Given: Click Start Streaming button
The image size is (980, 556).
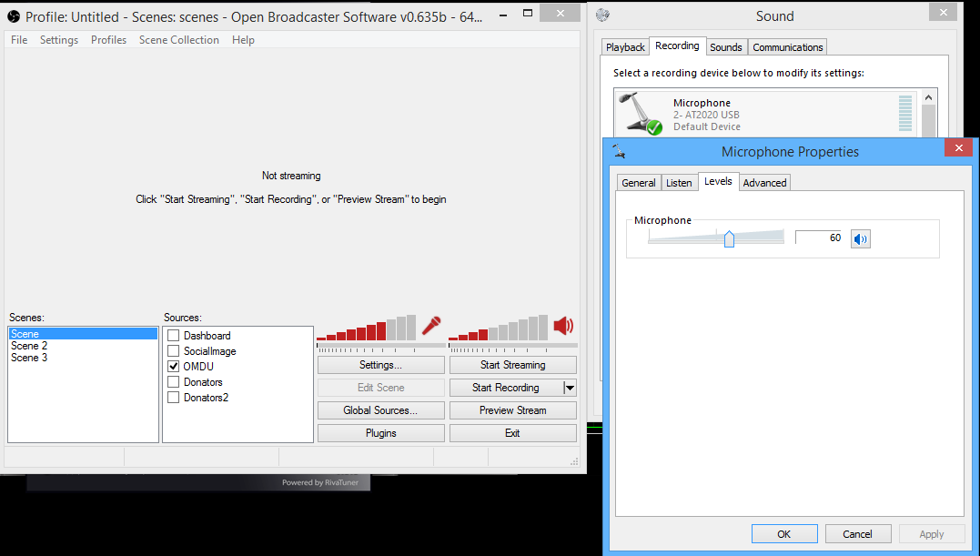Looking at the screenshot, I should point(513,365).
